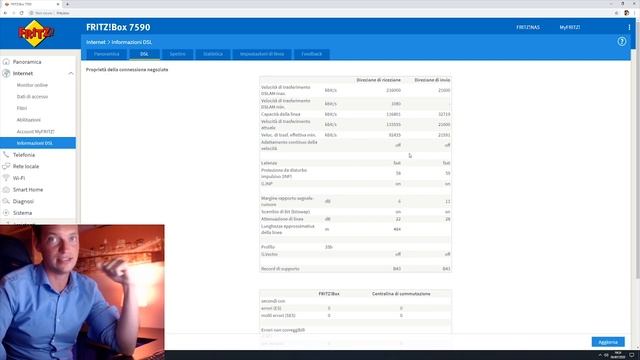
Task: Click the browser address bar
Action: click(318, 13)
